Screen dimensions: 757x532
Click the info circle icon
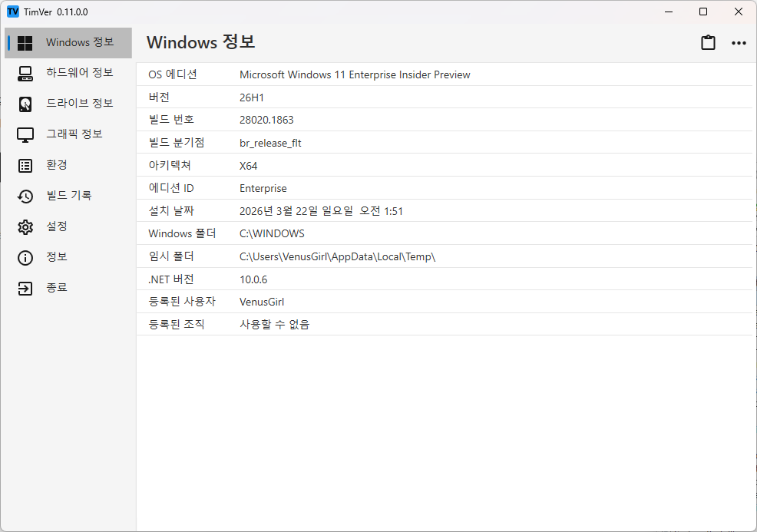pyautogui.click(x=25, y=258)
